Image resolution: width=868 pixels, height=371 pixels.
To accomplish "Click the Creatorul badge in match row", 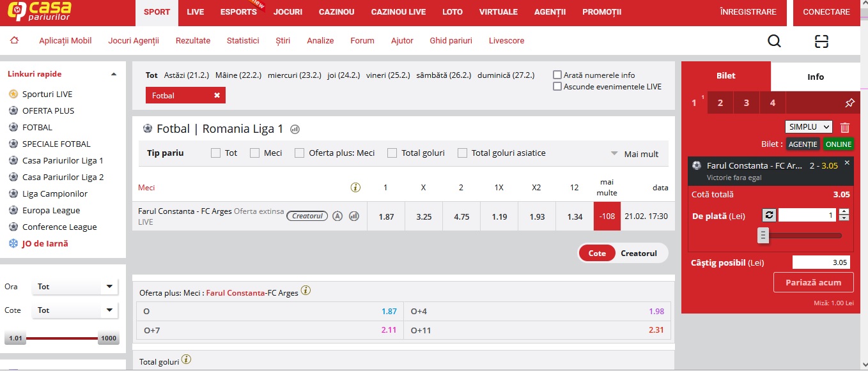I will 307,216.
